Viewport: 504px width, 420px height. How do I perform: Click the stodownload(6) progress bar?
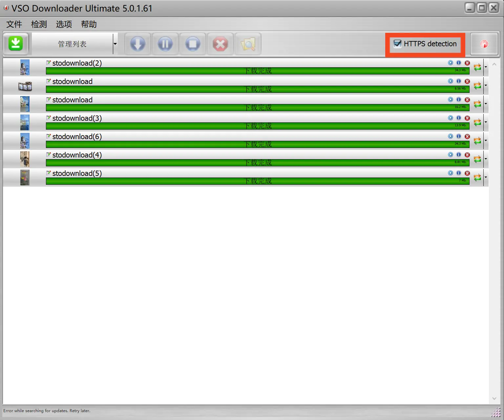258,144
